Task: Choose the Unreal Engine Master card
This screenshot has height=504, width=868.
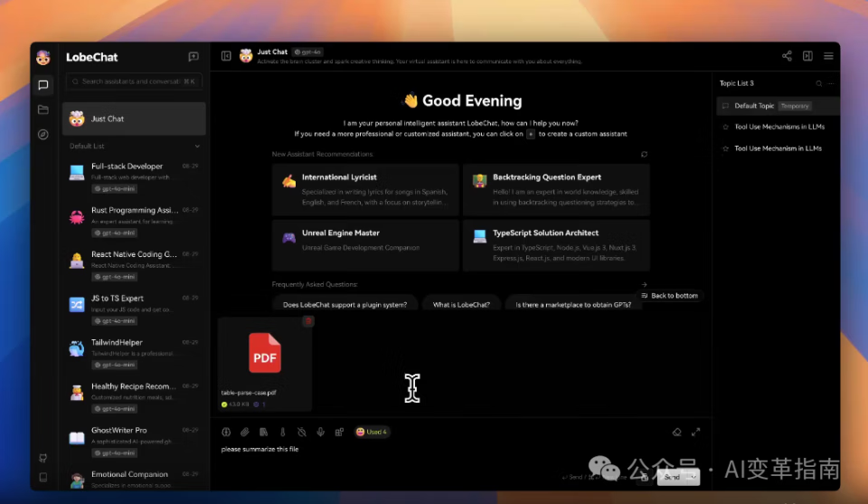Action: [x=365, y=245]
